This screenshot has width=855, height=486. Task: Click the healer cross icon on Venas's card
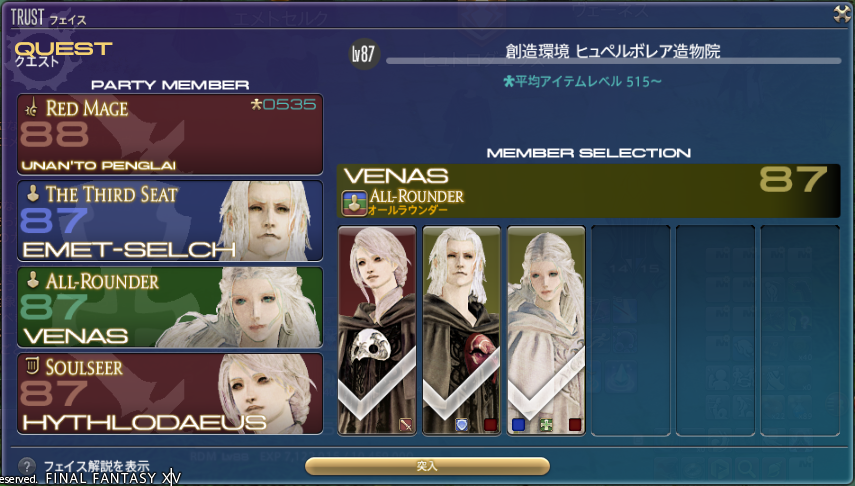(x=546, y=424)
